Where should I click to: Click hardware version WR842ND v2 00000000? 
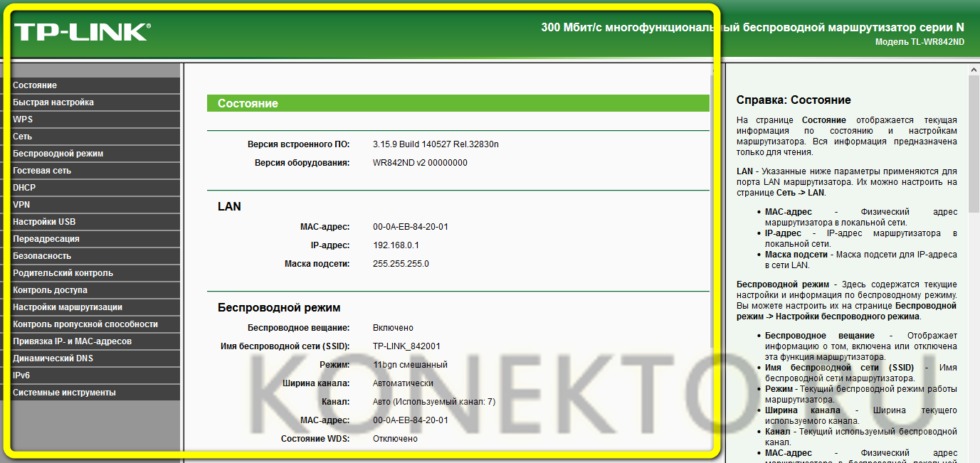click(420, 163)
